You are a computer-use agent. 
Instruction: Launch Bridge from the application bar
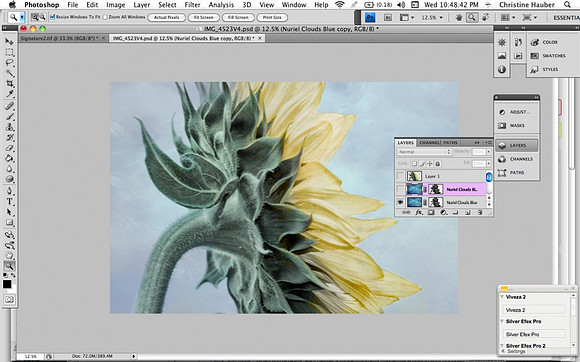click(388, 17)
